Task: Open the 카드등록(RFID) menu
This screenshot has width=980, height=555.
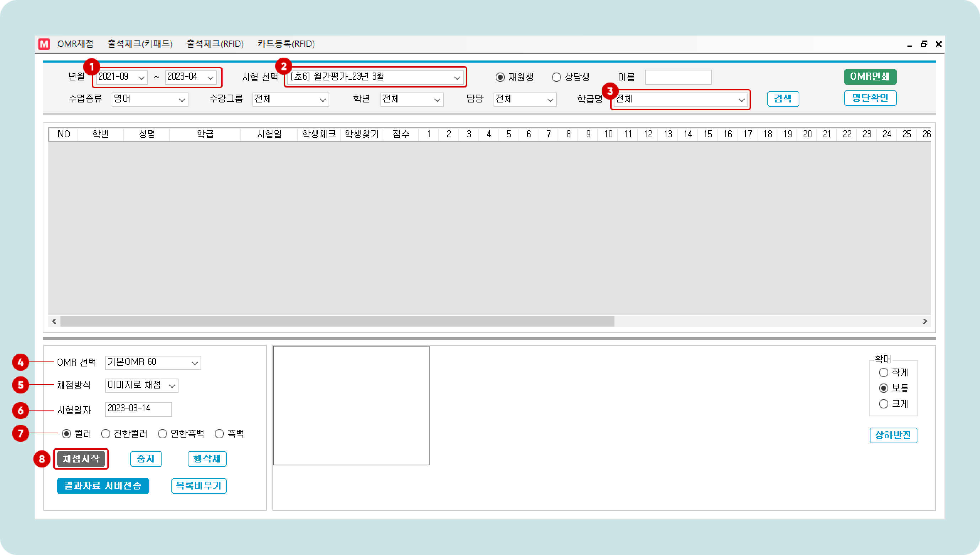Action: tap(286, 44)
